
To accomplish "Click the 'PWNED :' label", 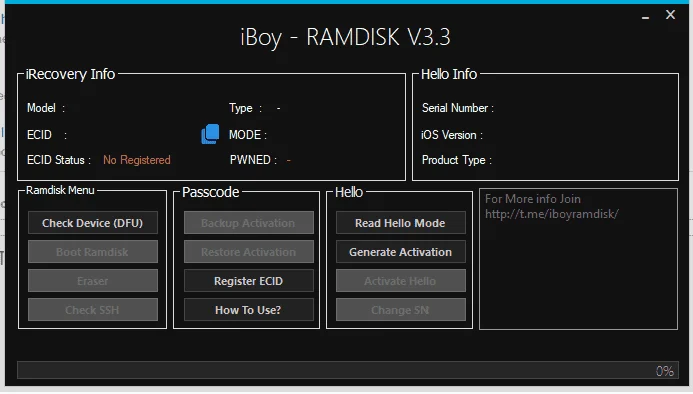I will tap(253, 160).
